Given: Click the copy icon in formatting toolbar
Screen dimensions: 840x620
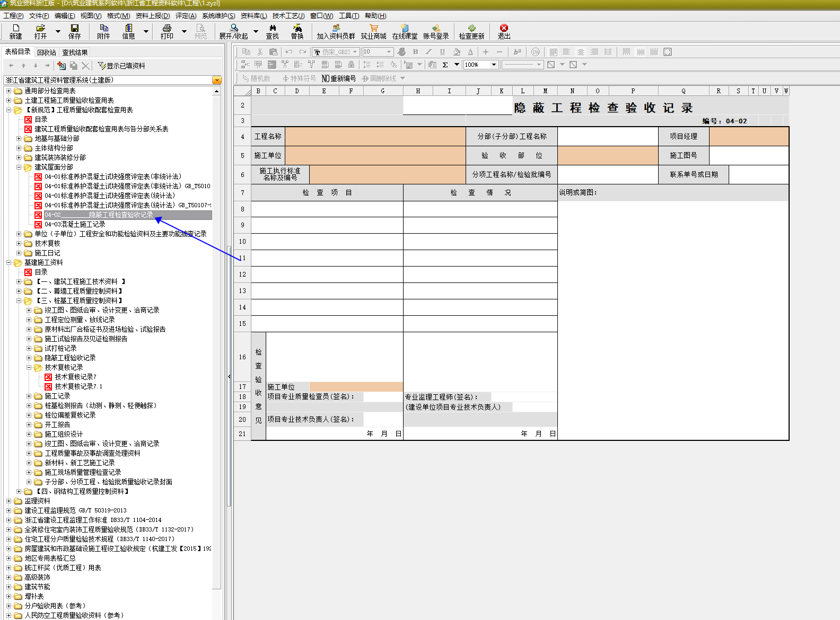Looking at the screenshot, I should point(246,52).
